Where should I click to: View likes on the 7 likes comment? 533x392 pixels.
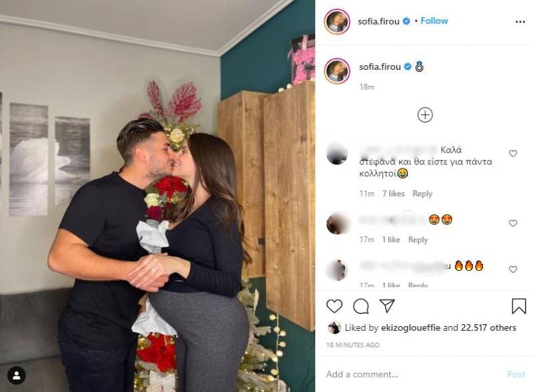(393, 194)
